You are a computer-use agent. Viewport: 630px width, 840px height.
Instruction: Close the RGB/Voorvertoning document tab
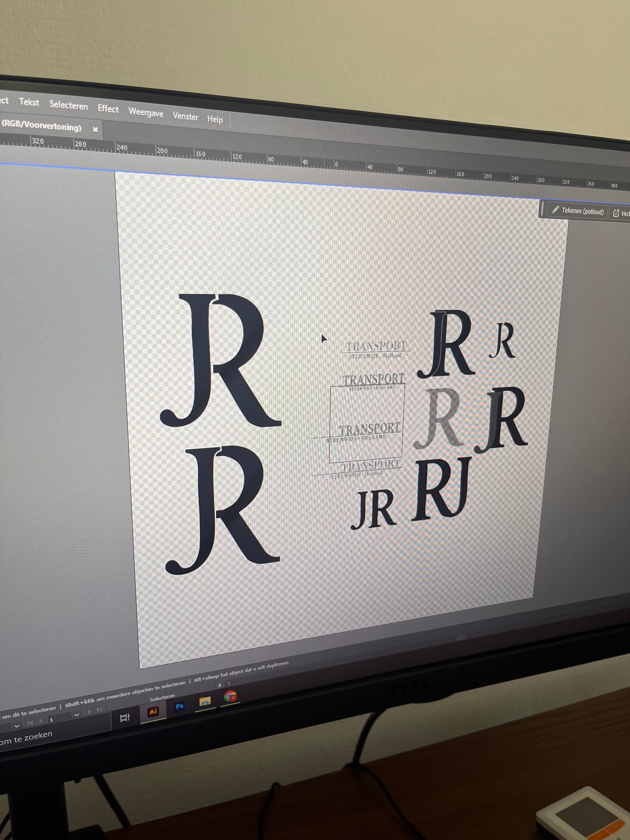[x=95, y=130]
